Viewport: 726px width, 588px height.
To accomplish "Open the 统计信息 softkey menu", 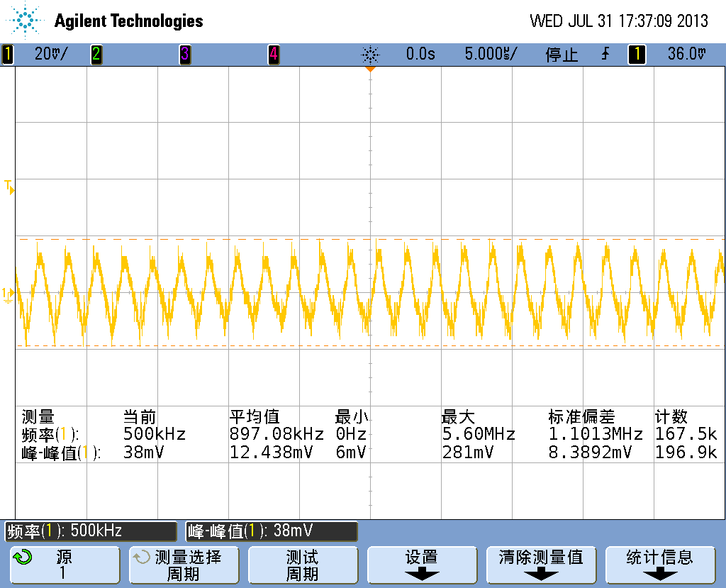I will [x=660, y=565].
